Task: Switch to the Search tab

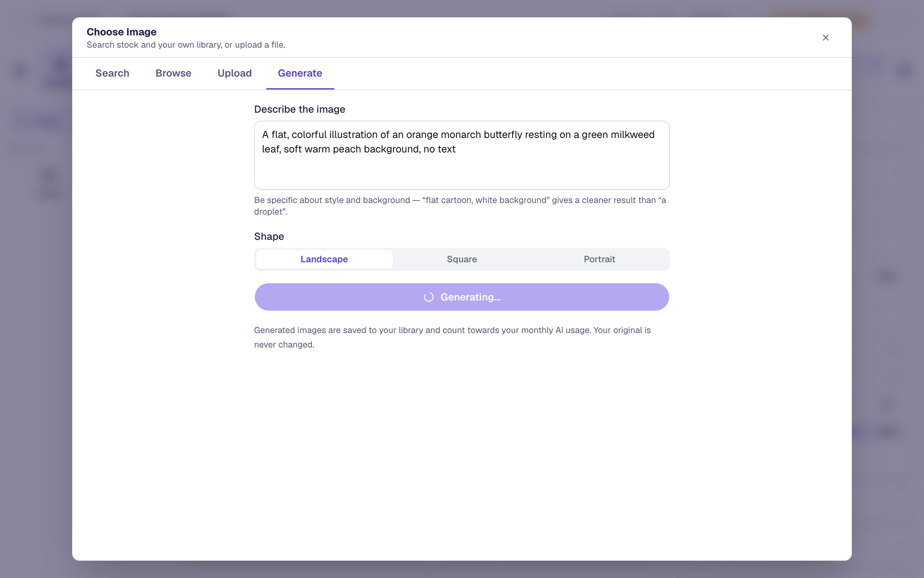Action: (112, 73)
